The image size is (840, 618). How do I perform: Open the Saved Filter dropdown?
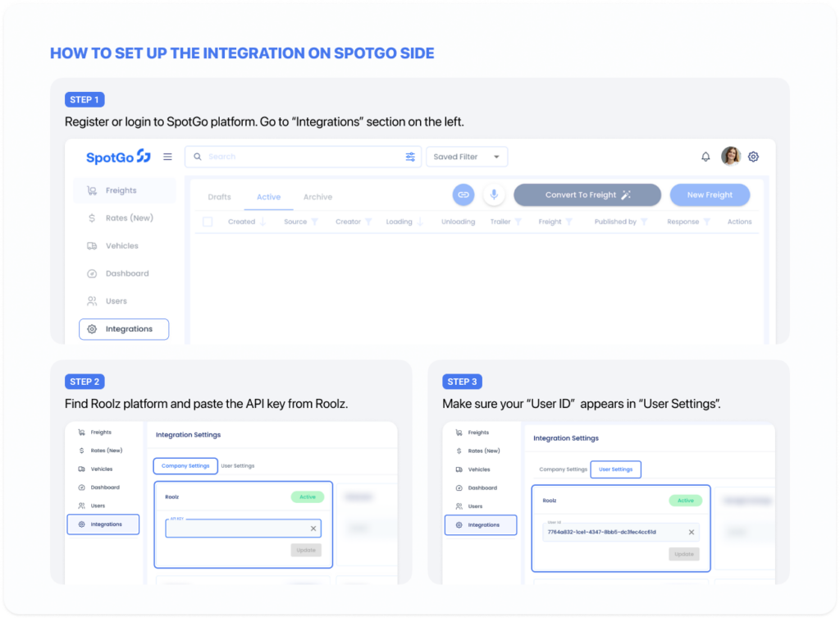(467, 157)
